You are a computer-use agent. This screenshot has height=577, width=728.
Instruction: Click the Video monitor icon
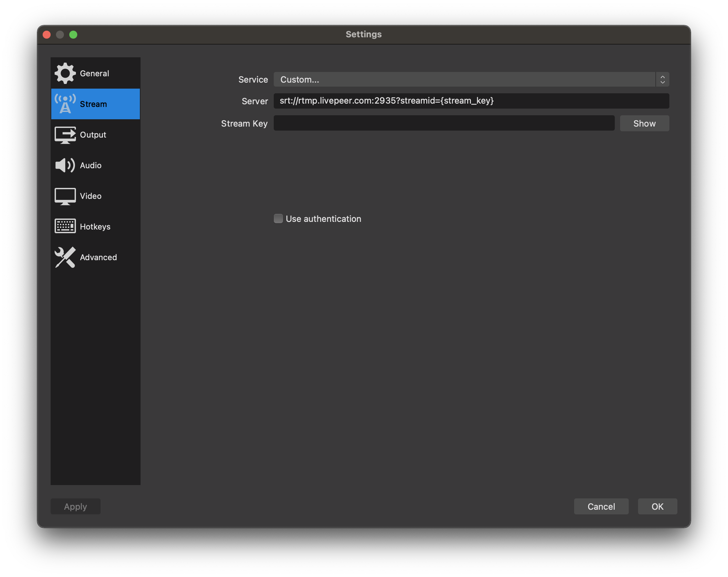click(x=65, y=196)
